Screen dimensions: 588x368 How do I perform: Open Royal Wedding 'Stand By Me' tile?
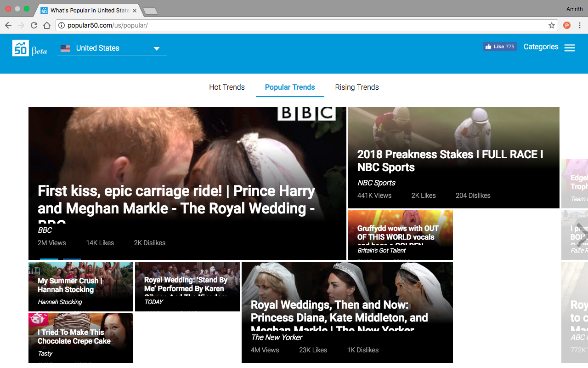[x=187, y=287]
